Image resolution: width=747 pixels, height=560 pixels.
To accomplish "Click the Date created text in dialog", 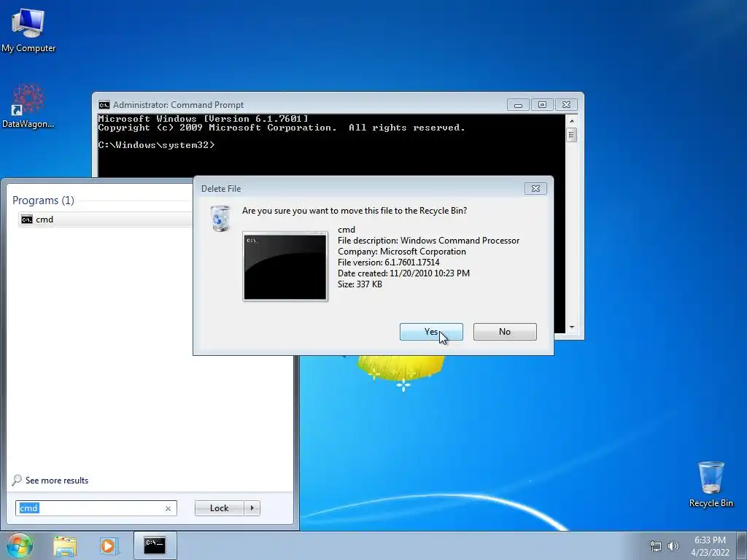I will pyautogui.click(x=403, y=273).
